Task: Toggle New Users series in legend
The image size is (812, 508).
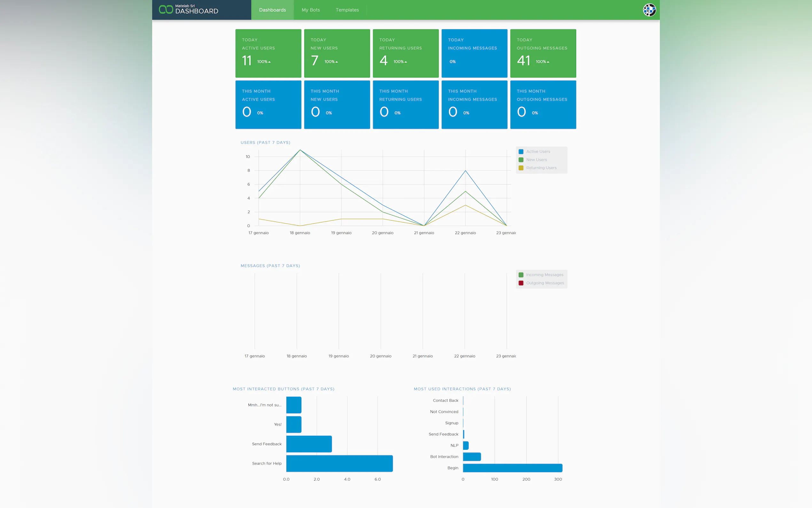Action: (x=536, y=160)
